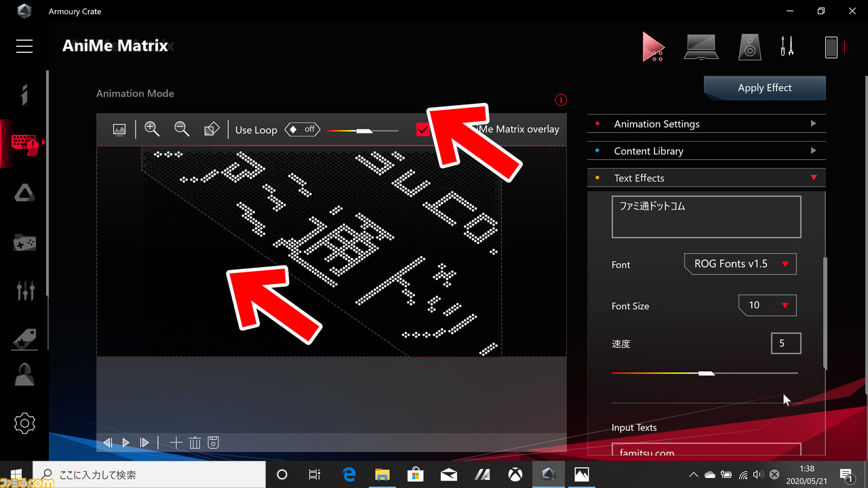Expand the Animation Settings section
The image size is (868, 488).
coord(706,124)
